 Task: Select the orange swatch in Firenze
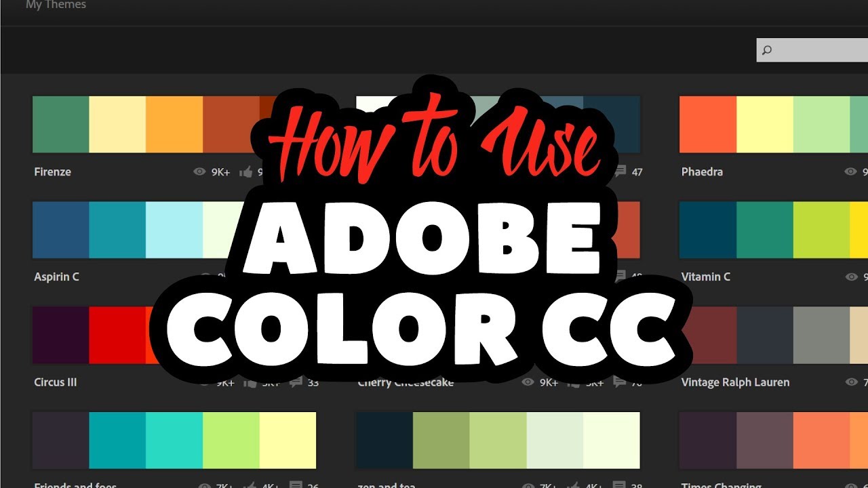point(174,125)
